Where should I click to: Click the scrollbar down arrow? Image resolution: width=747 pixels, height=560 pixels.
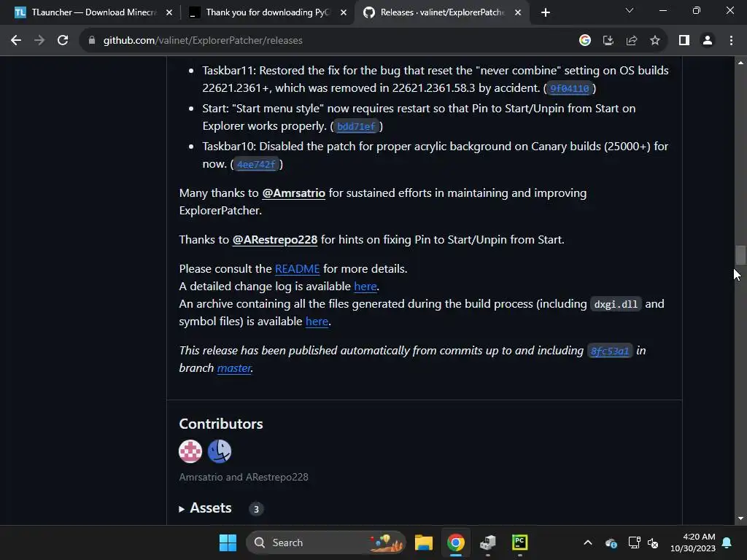coord(740,518)
